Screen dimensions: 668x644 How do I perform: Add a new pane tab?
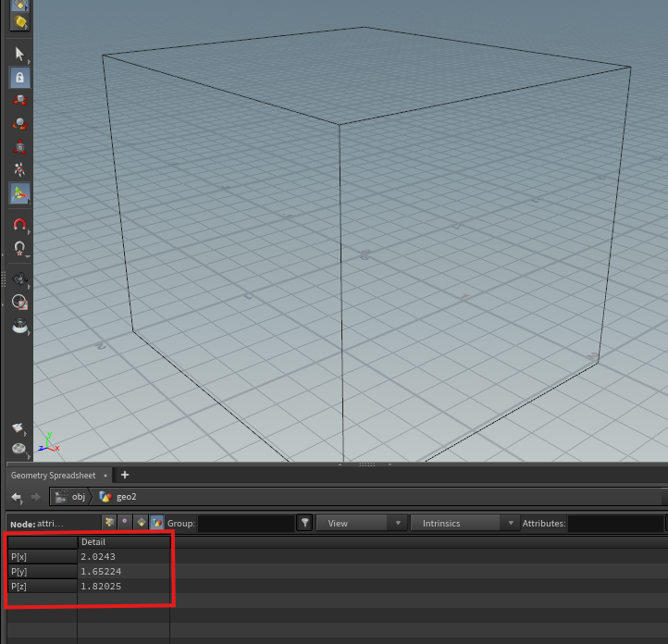(124, 475)
